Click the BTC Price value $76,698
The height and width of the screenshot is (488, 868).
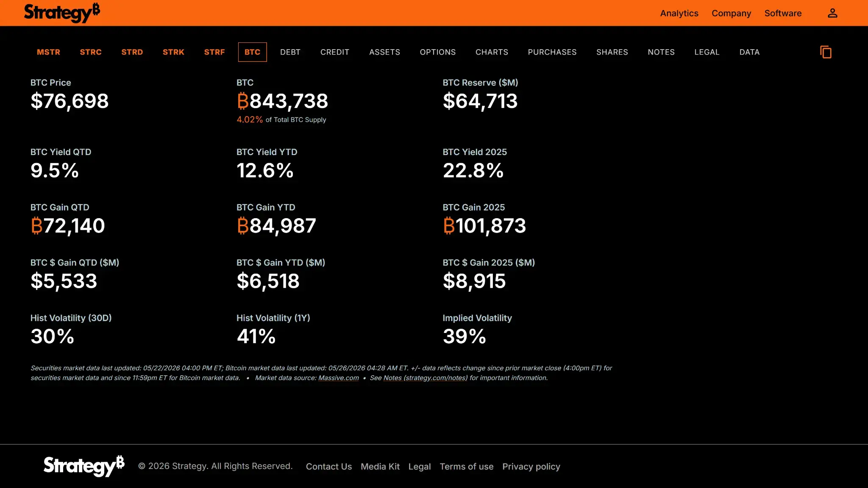click(x=70, y=101)
